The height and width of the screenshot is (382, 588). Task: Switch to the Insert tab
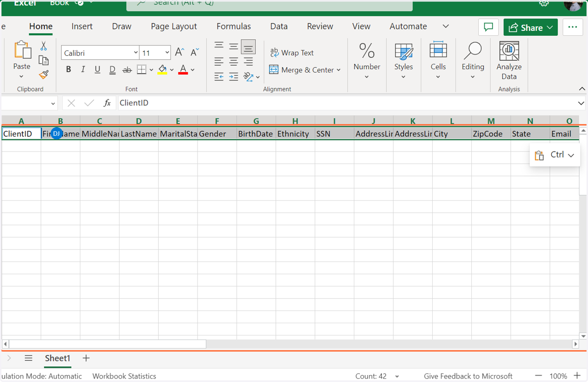[x=82, y=26]
